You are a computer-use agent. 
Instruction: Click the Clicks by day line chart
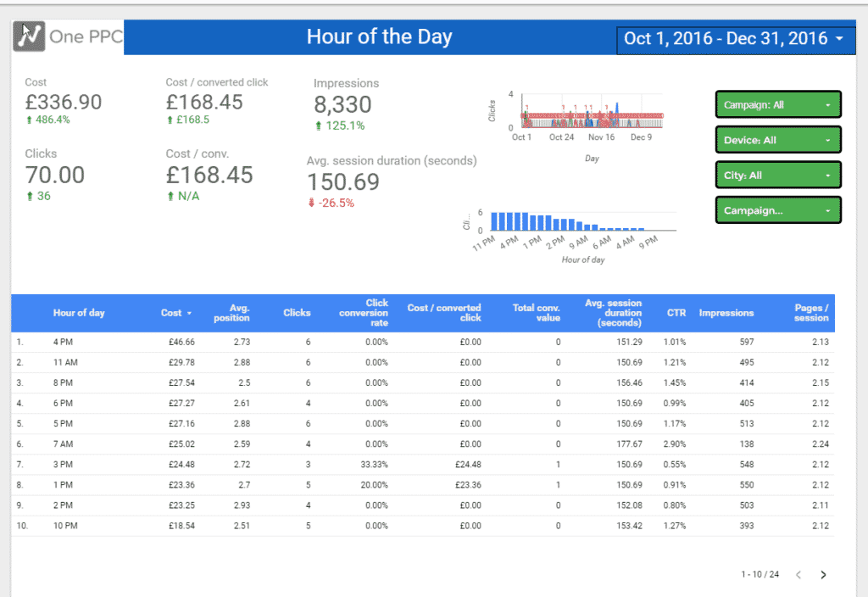[x=592, y=113]
